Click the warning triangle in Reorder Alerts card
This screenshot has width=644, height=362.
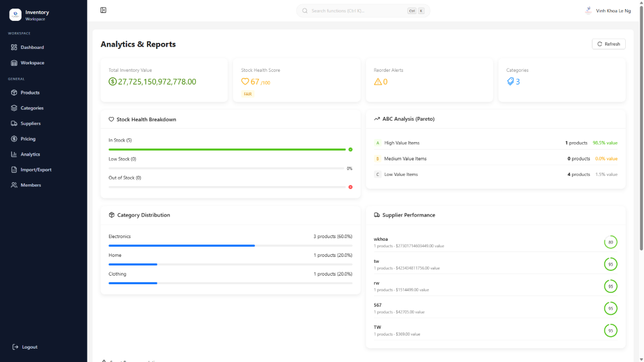click(x=377, y=82)
